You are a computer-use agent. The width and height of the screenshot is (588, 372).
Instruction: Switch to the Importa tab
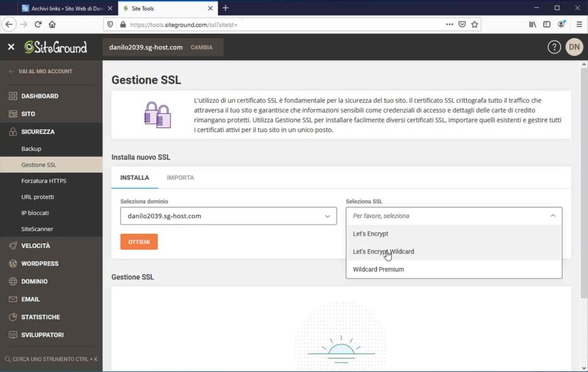(x=180, y=178)
